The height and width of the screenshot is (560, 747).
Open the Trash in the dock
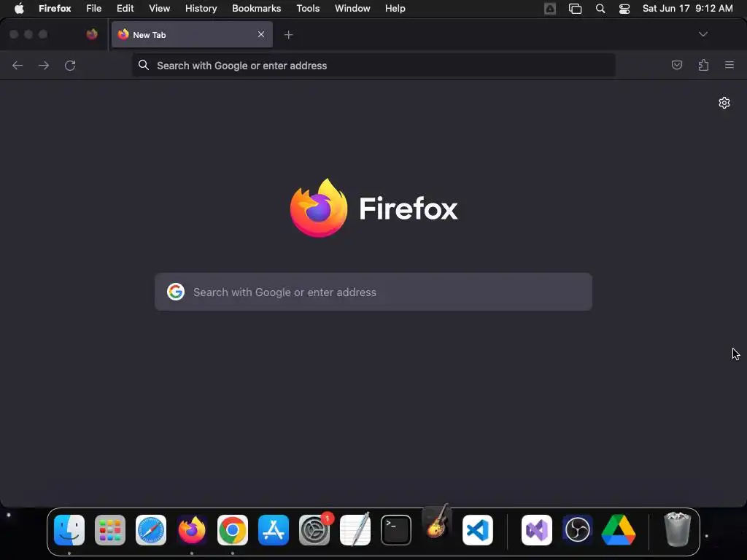tap(677, 529)
